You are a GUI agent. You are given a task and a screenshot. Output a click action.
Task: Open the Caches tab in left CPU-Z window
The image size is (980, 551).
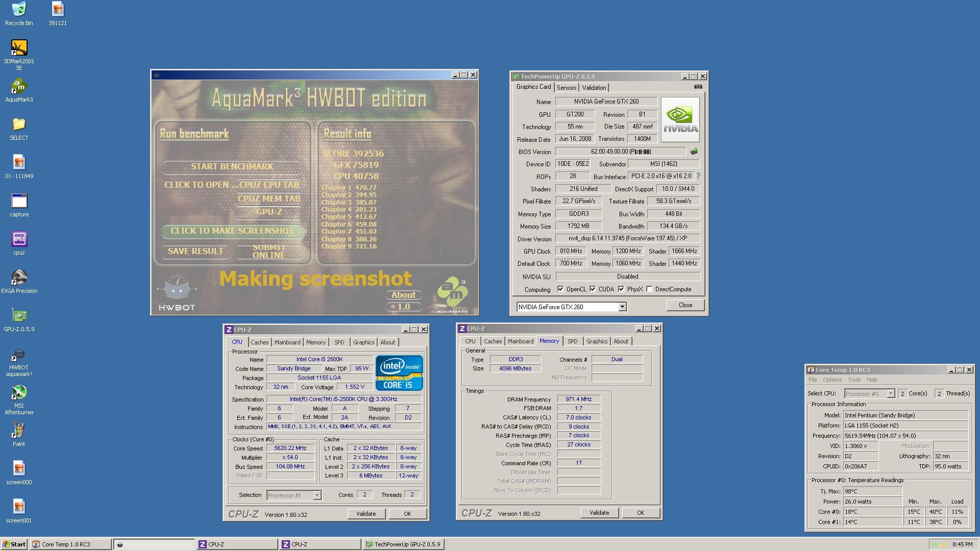point(259,342)
